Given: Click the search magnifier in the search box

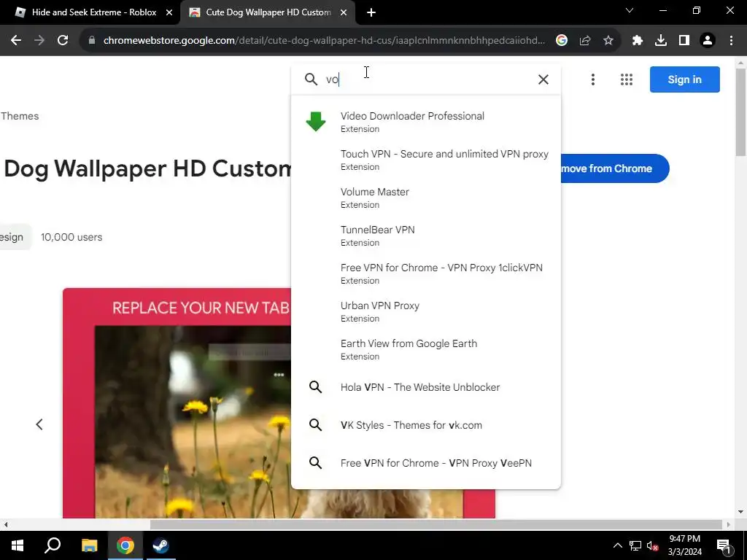Looking at the screenshot, I should click(311, 79).
